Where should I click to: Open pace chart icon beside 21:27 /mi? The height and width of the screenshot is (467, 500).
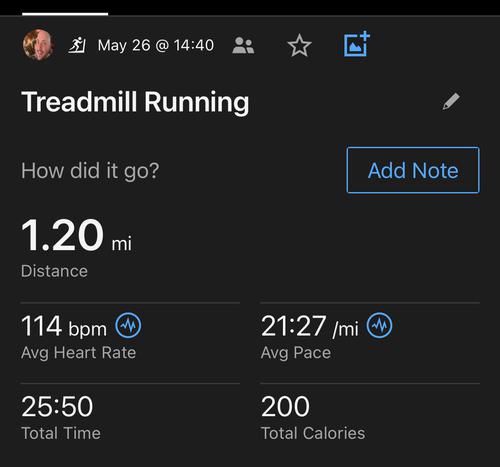pyautogui.click(x=379, y=325)
